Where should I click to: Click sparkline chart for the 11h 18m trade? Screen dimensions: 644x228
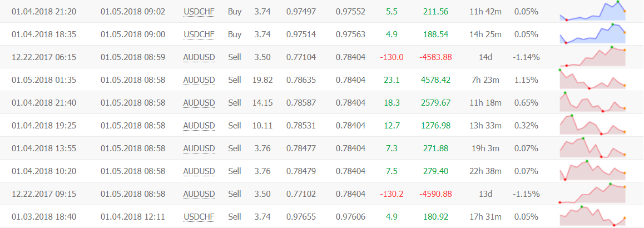[x=592, y=103]
